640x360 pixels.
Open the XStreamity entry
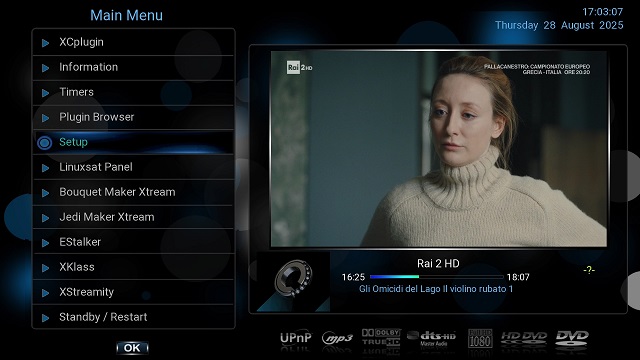coord(133,292)
